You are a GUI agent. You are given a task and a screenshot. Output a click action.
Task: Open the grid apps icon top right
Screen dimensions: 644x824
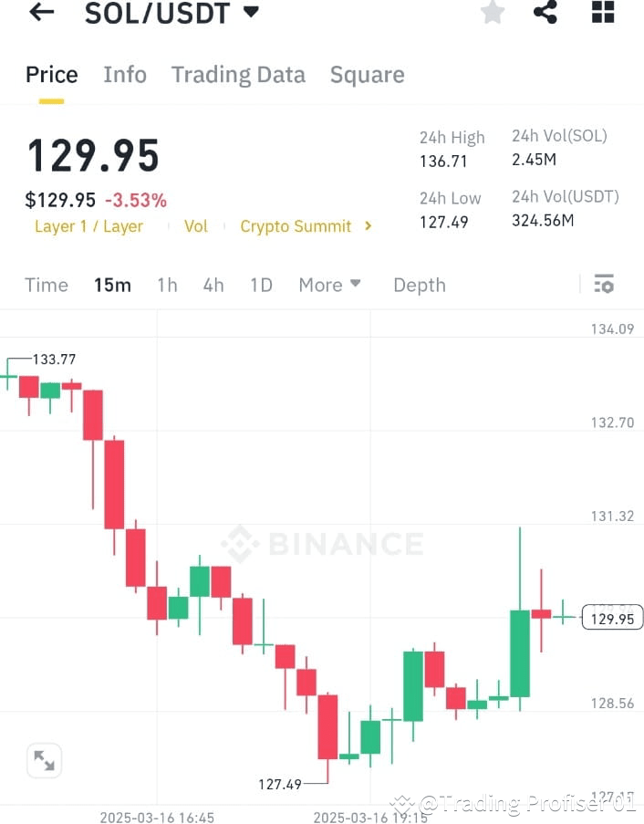(601, 13)
